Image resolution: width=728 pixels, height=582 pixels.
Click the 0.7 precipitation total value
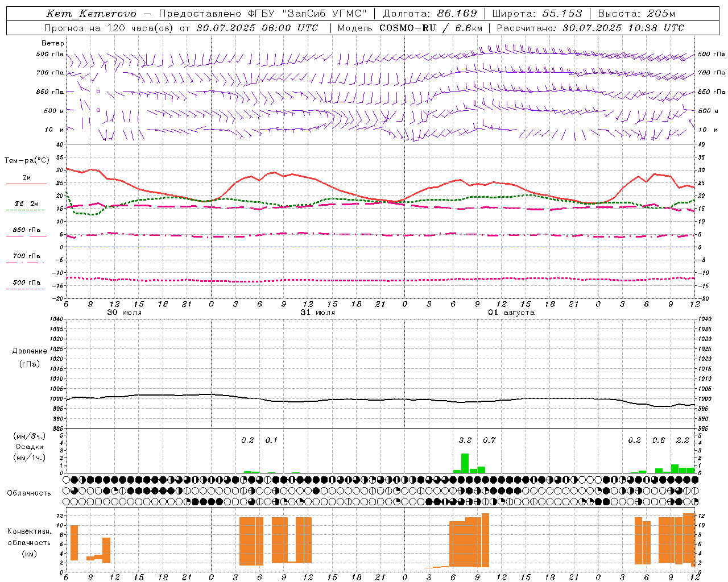pos(489,440)
